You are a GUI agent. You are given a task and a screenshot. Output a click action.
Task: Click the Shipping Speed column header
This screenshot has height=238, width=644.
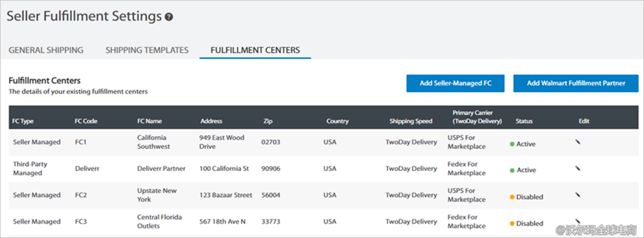(411, 121)
